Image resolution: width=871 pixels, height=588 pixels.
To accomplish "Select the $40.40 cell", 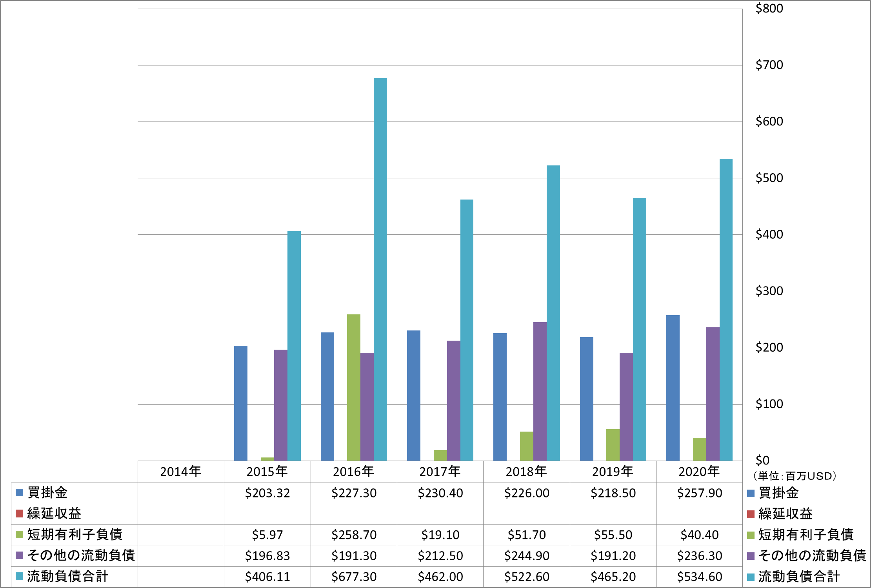I will click(x=699, y=535).
